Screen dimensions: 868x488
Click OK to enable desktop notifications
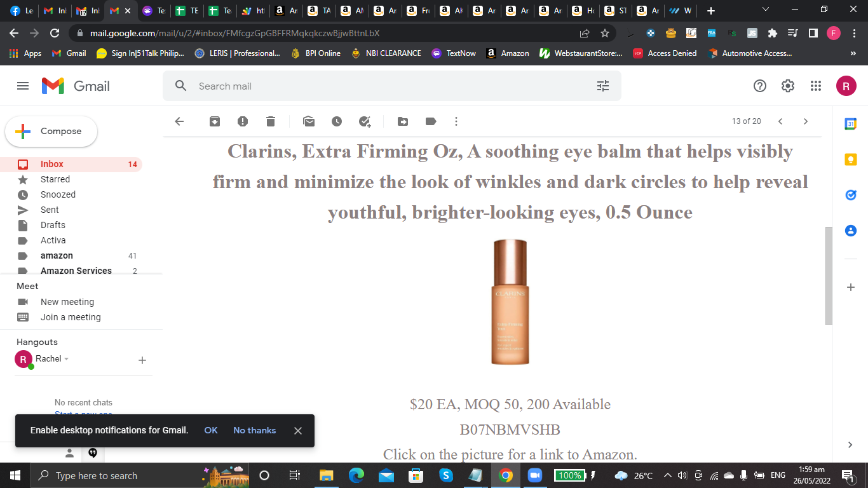[x=211, y=430]
